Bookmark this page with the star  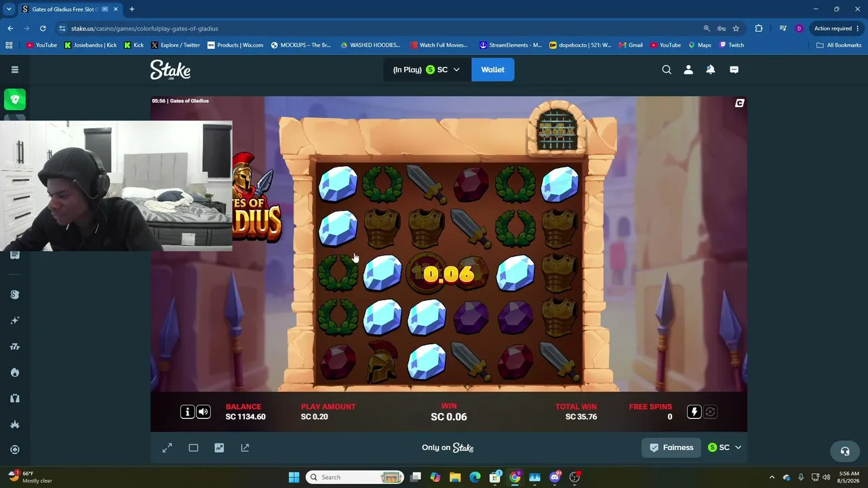click(736, 28)
